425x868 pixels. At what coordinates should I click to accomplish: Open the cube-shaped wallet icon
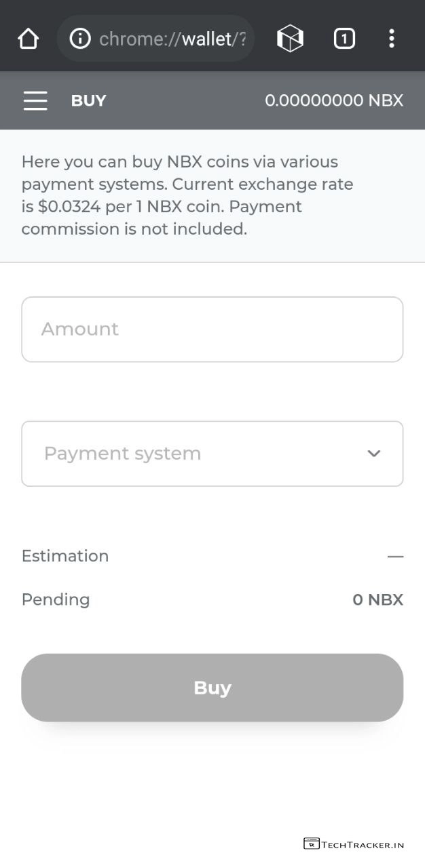(290, 39)
